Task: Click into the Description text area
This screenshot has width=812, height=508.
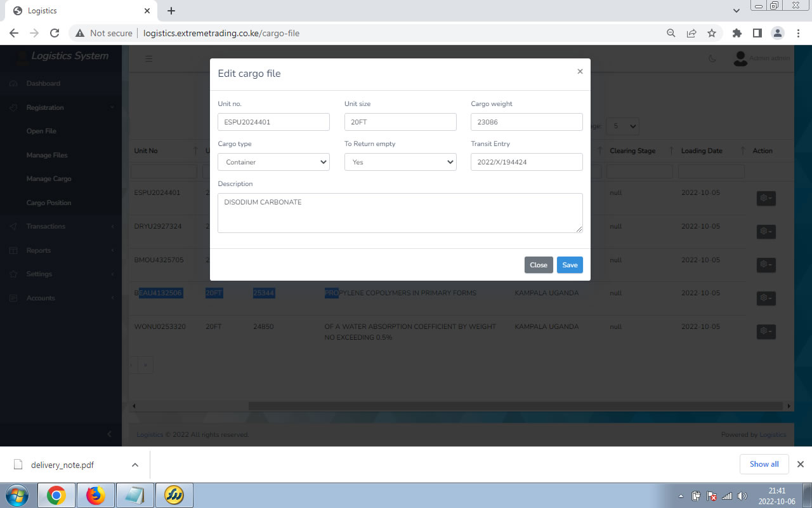Action: 400,213
